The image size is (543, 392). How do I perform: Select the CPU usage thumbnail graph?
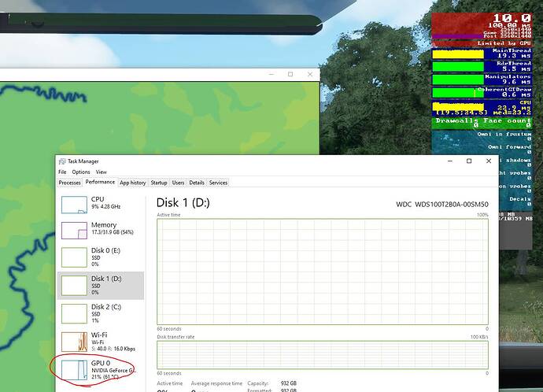point(74,204)
